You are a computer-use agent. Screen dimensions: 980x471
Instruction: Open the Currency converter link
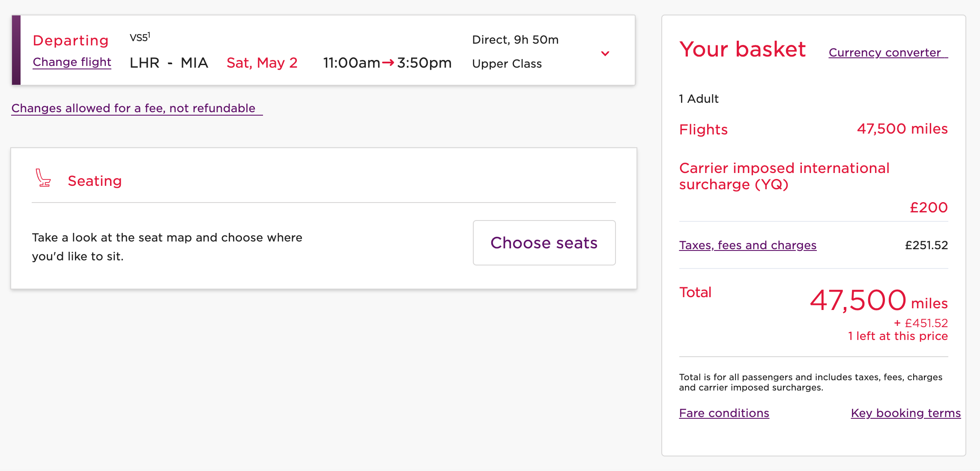click(885, 53)
